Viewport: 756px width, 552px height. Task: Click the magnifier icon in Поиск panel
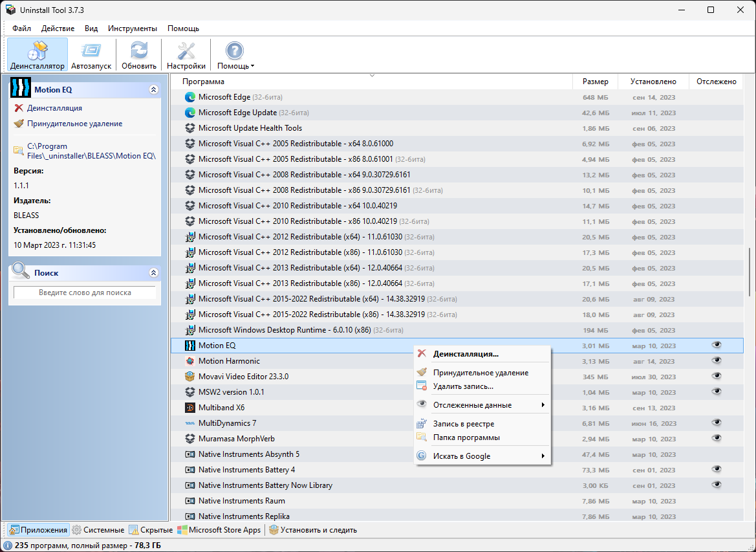tap(21, 270)
